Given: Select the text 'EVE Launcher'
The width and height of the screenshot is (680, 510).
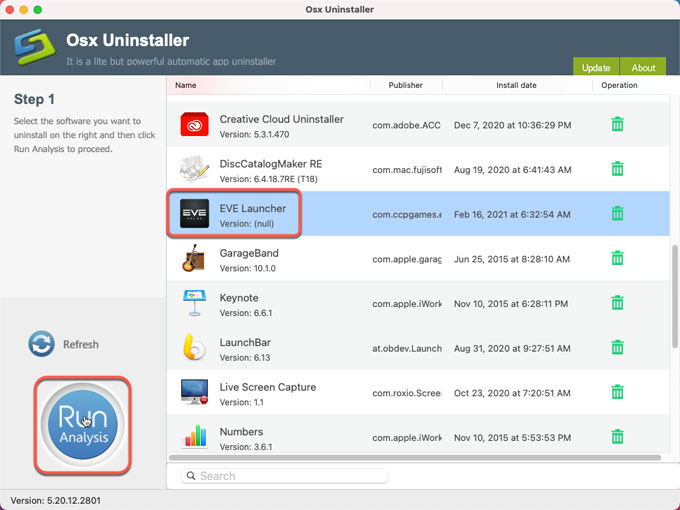Looking at the screenshot, I should pyautogui.click(x=252, y=209).
